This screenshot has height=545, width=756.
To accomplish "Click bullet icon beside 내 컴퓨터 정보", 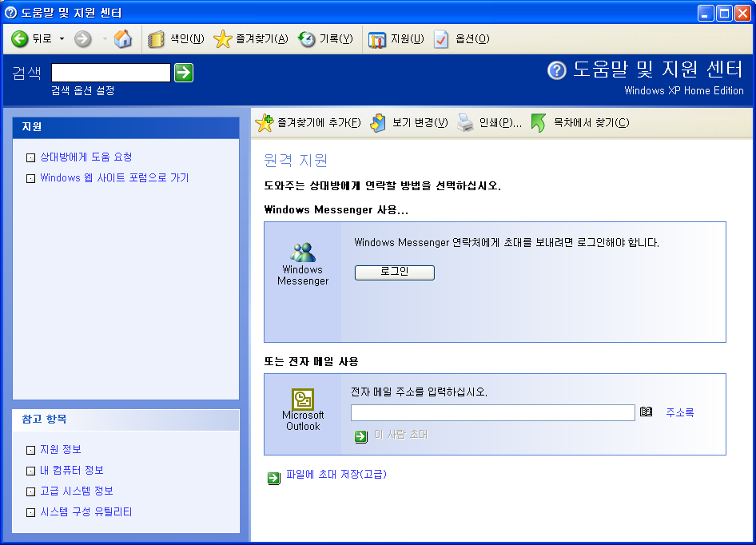I will [30, 471].
